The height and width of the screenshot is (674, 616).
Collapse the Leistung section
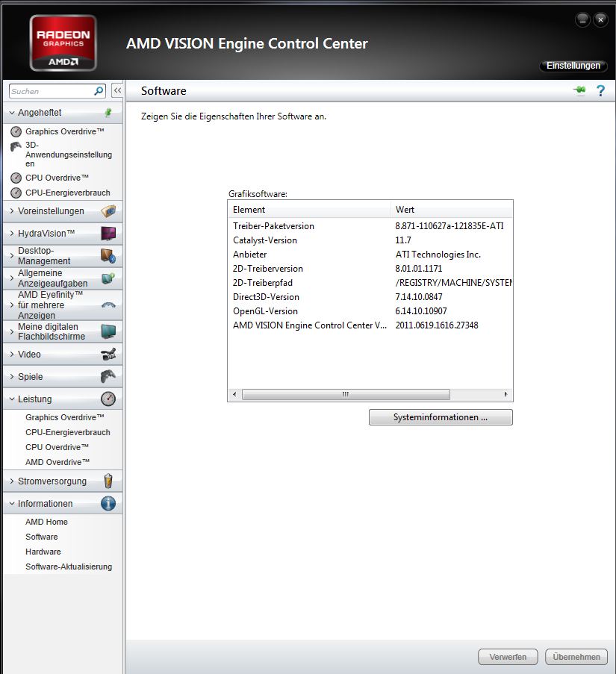12,399
